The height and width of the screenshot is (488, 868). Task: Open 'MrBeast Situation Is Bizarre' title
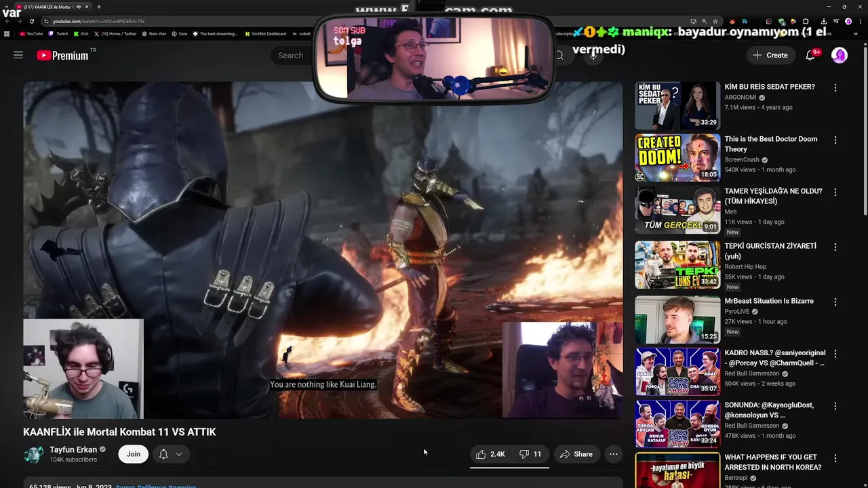[x=769, y=301]
